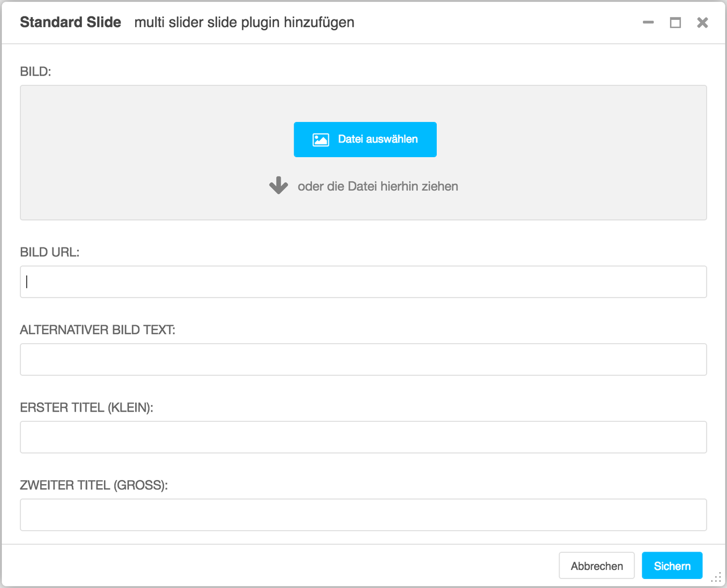Screen dimensions: 727x588
Task: Click the downward arrow icon in the drop zone
Action: click(x=278, y=186)
